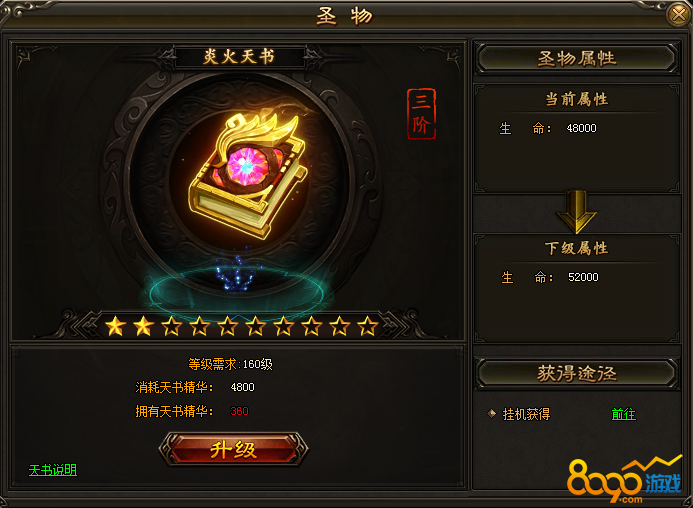Click the golden downward arrow between attributes

pos(576,212)
